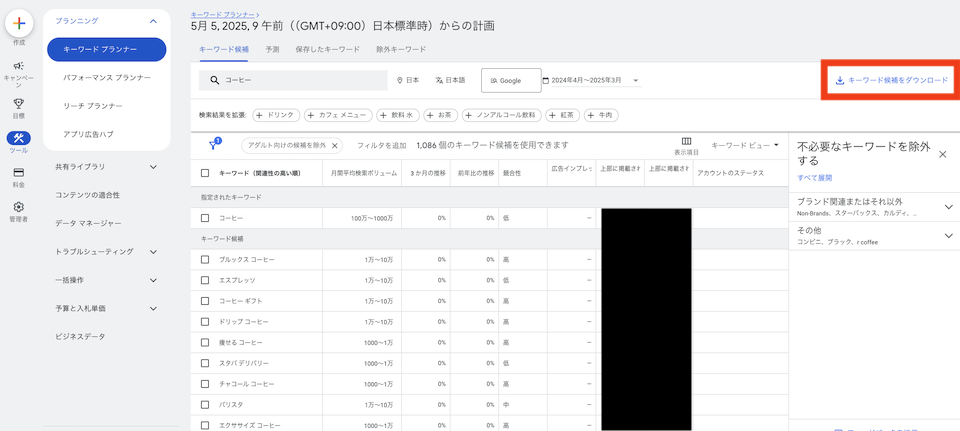Image resolution: width=960 pixels, height=431 pixels.
Task: Check the コーヒー ギフト checkbox
Action: 205,301
